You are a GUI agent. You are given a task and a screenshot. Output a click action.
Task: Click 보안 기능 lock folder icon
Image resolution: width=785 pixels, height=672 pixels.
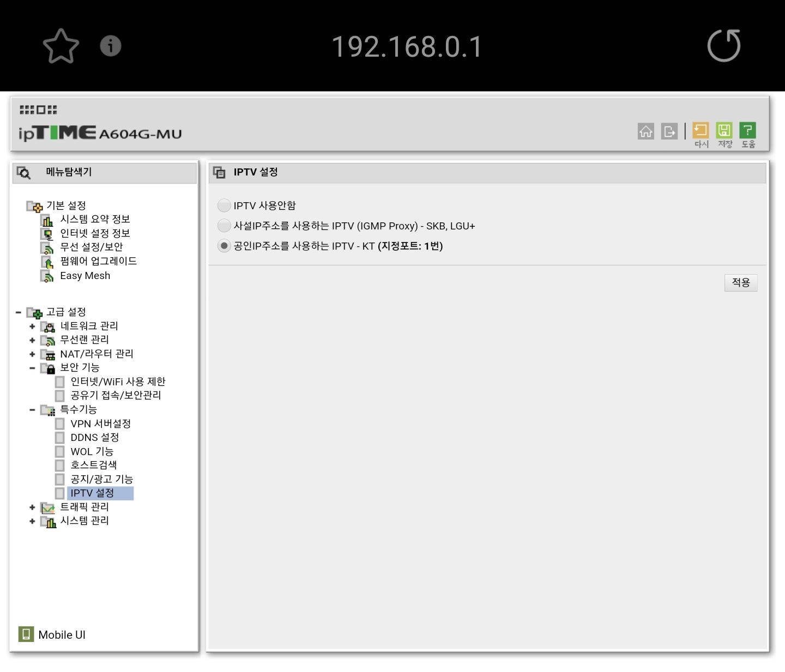[x=48, y=368]
